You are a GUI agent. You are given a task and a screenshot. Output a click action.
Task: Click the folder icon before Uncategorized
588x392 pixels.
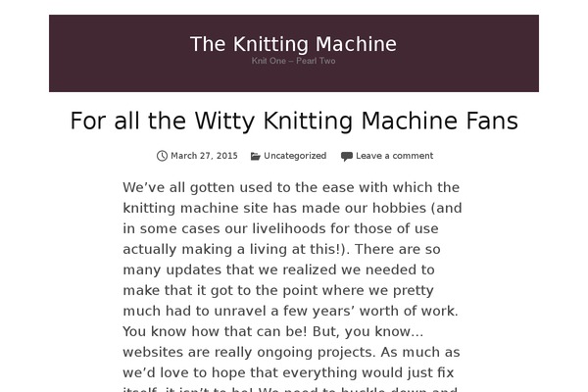tap(256, 156)
